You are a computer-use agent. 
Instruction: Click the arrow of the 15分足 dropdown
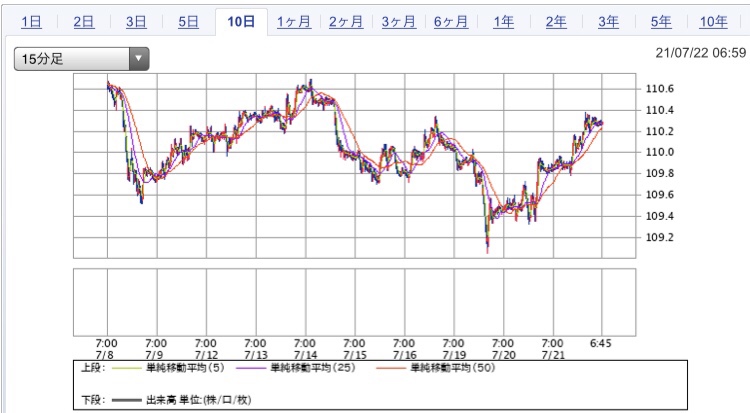coord(139,59)
